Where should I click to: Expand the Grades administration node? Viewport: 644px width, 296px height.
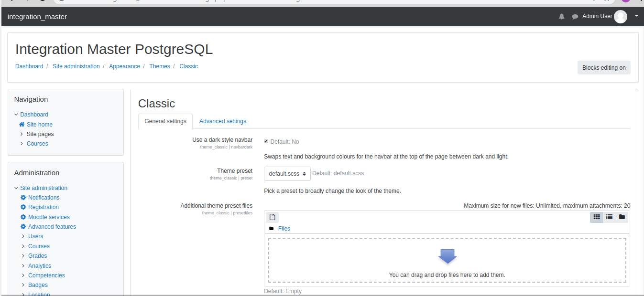(23, 256)
